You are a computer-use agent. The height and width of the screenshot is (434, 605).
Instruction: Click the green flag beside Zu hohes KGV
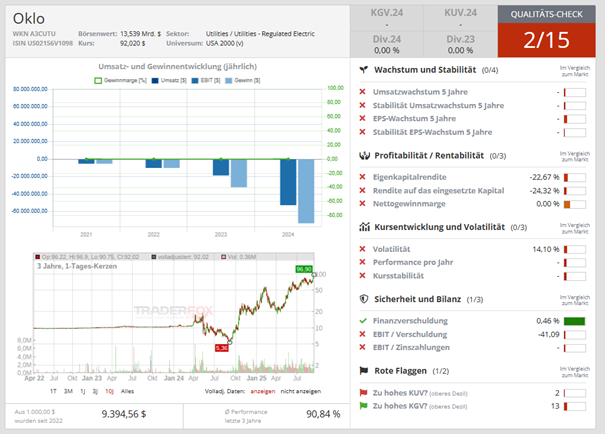click(x=363, y=406)
